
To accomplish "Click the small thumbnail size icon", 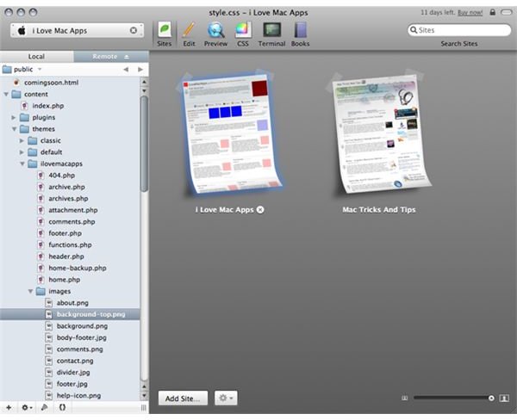I will tap(405, 398).
